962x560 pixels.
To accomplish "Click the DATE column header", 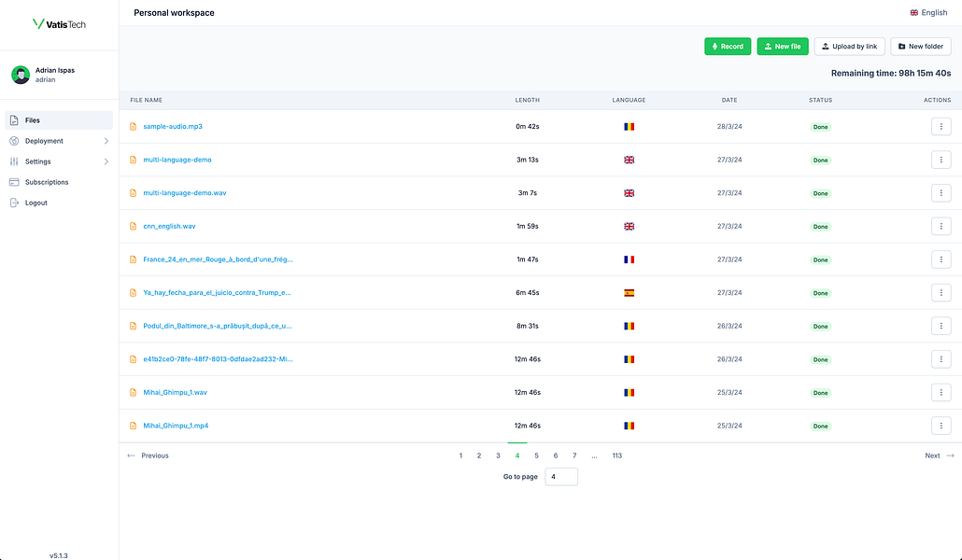I will tap(729, 100).
